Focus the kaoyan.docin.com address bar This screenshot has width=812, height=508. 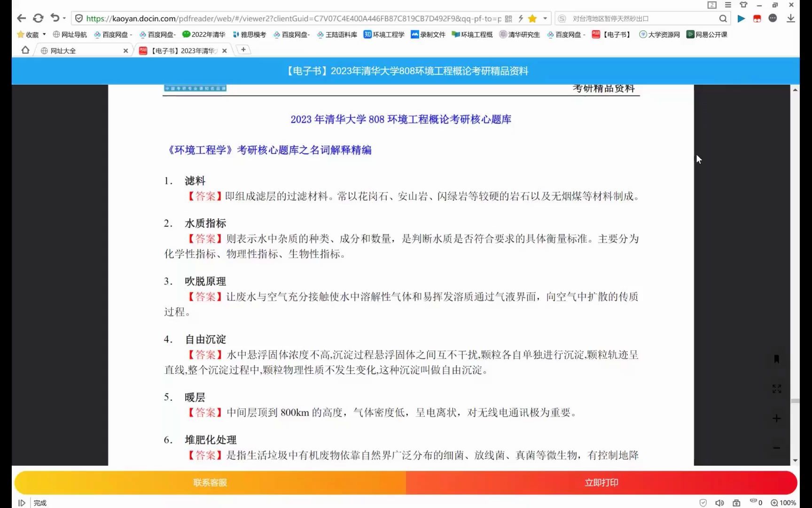click(x=294, y=18)
